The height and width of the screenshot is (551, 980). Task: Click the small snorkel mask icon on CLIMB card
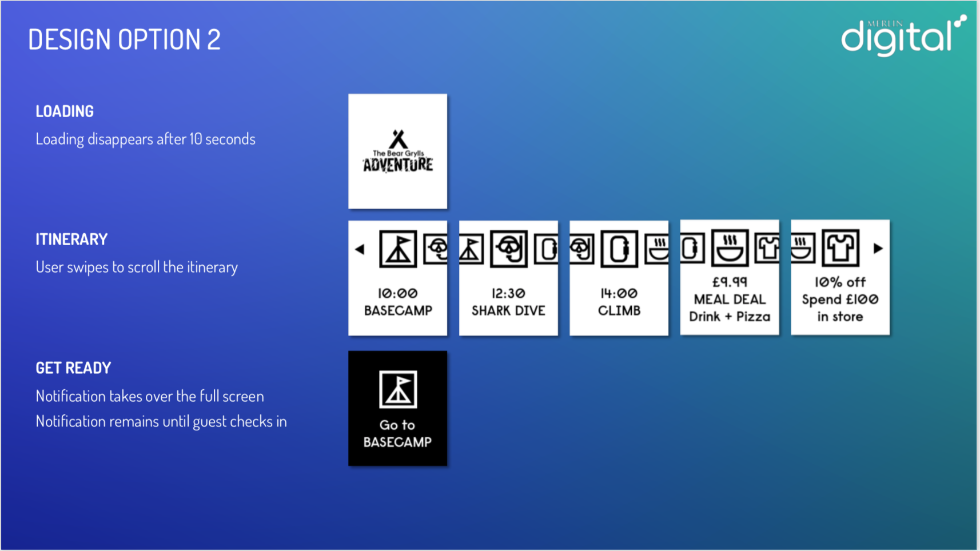[x=582, y=249]
